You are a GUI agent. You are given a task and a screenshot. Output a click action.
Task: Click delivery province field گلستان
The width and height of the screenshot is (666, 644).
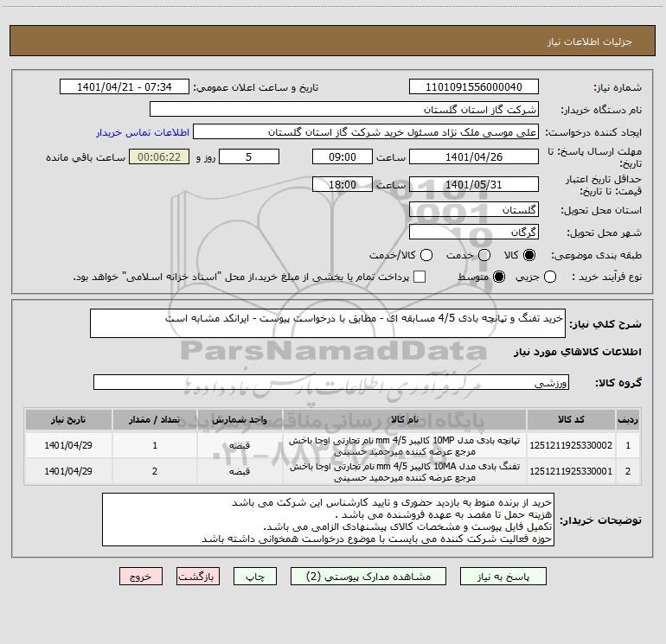click(x=474, y=210)
